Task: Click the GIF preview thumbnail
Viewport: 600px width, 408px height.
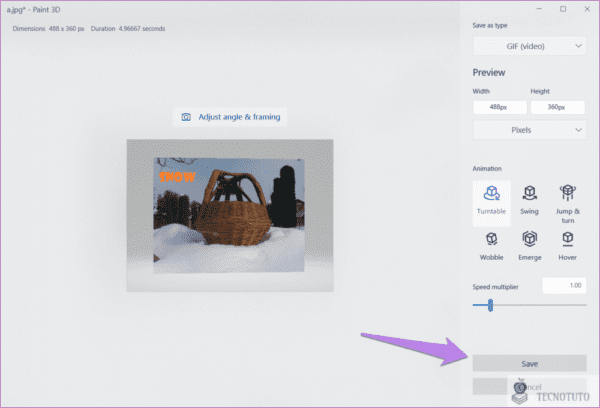Action: coord(230,215)
